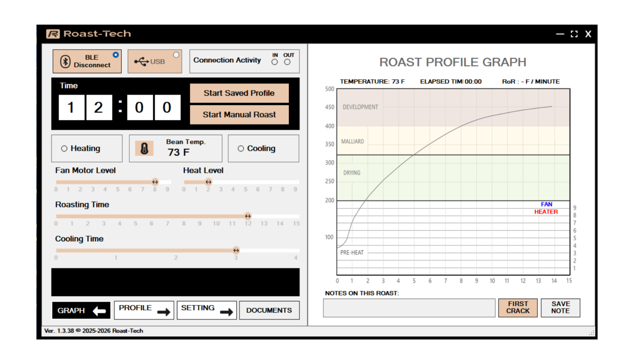This screenshot has height=364, width=634.
Task: Click the Fan Motor Level slider handle
Action: [x=155, y=182]
